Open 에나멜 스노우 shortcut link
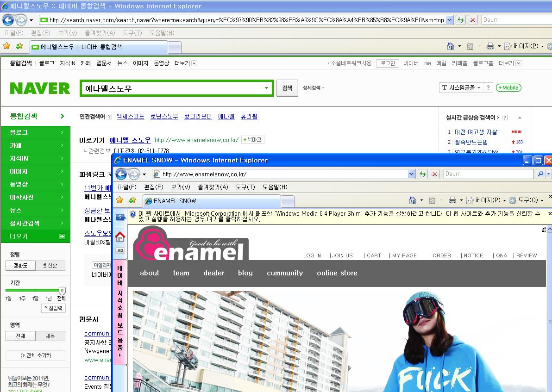The width and height of the screenshot is (552, 392). (x=130, y=140)
